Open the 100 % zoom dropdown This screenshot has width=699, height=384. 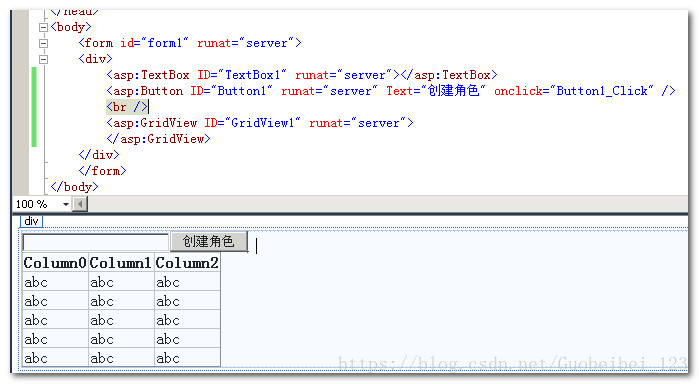tap(66, 204)
